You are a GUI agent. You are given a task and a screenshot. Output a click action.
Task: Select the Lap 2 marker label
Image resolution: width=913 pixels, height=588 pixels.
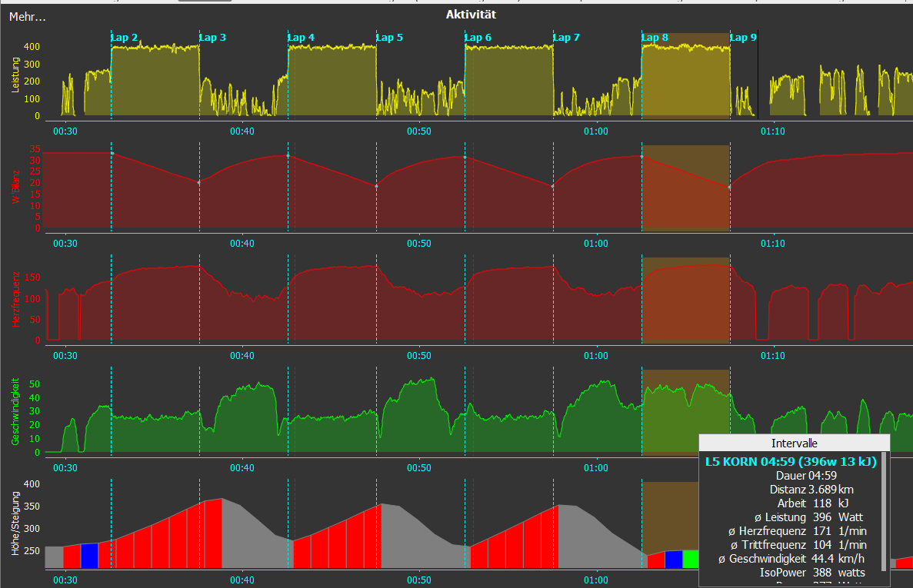[125, 37]
